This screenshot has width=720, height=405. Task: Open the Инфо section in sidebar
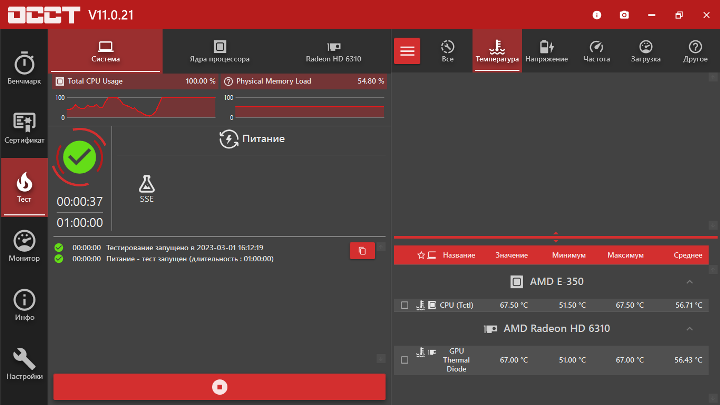(24, 305)
